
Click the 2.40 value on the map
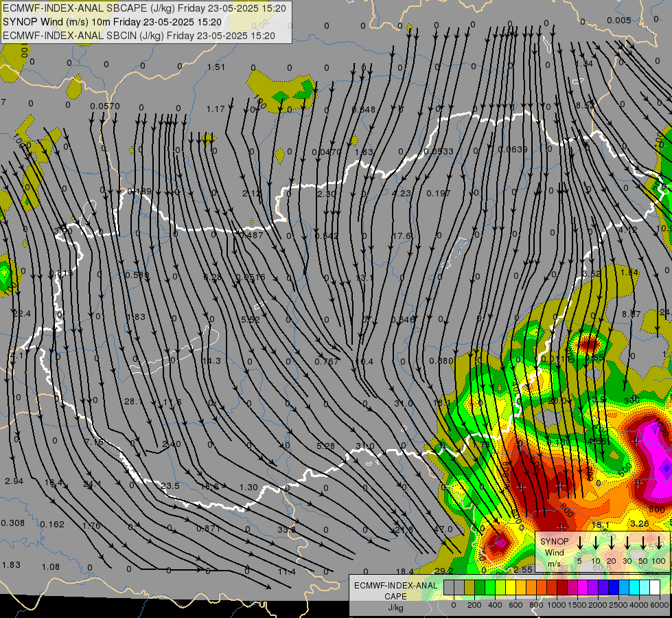point(172,444)
